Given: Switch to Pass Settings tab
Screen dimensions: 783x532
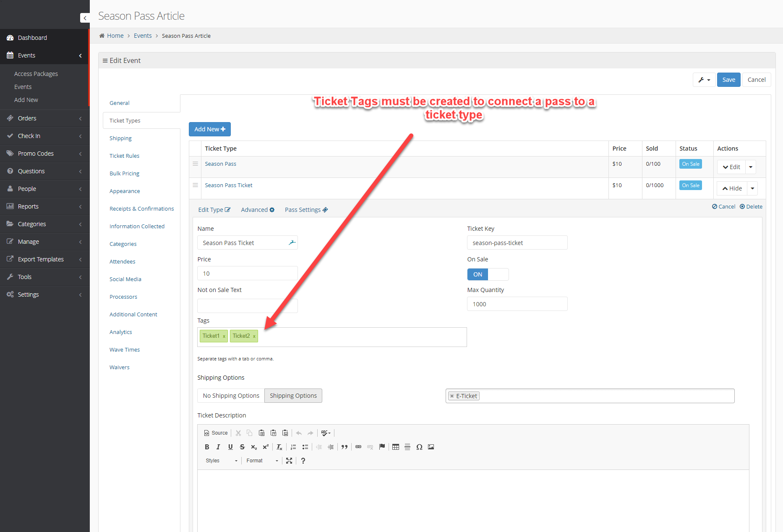Looking at the screenshot, I should coord(306,210).
